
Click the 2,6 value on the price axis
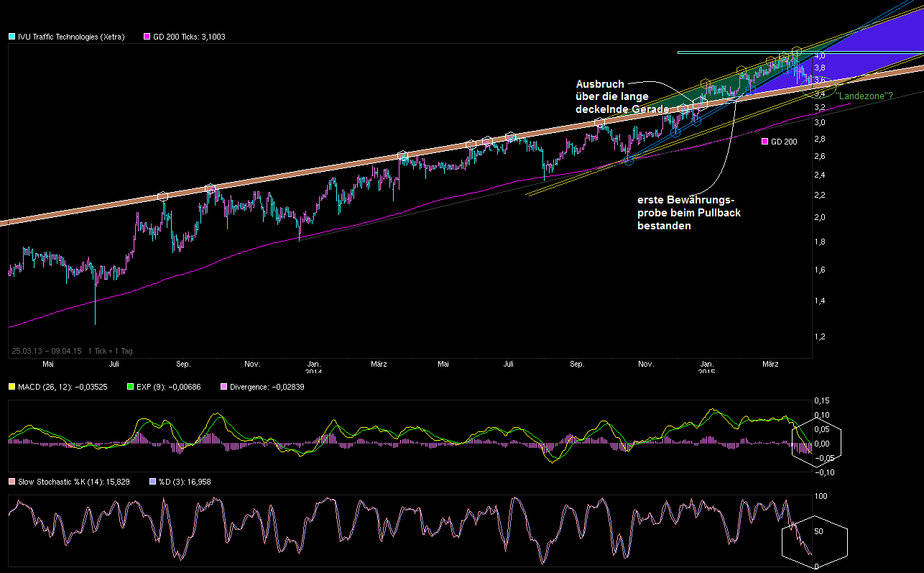[819, 156]
